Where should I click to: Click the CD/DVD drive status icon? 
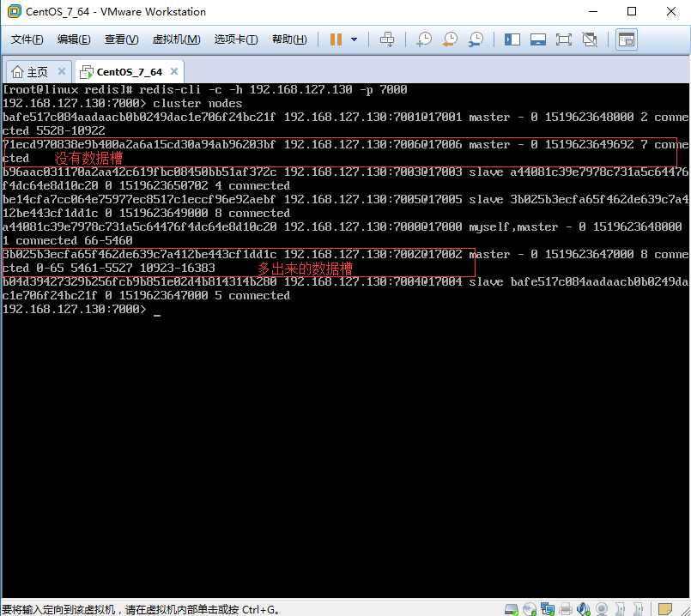530,609
